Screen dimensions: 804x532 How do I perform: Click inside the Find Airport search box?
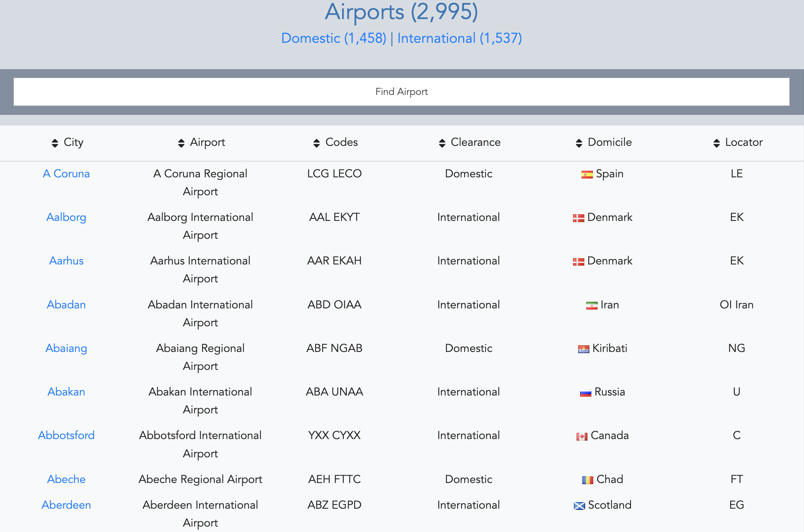click(402, 91)
